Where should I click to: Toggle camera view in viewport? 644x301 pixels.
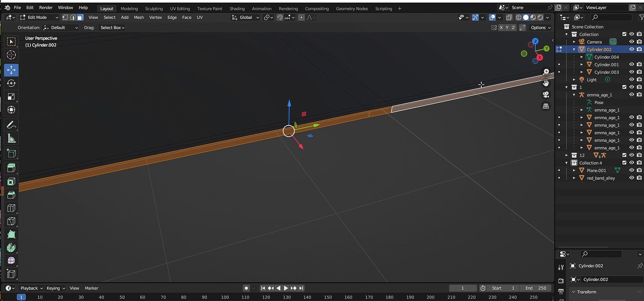546,94
